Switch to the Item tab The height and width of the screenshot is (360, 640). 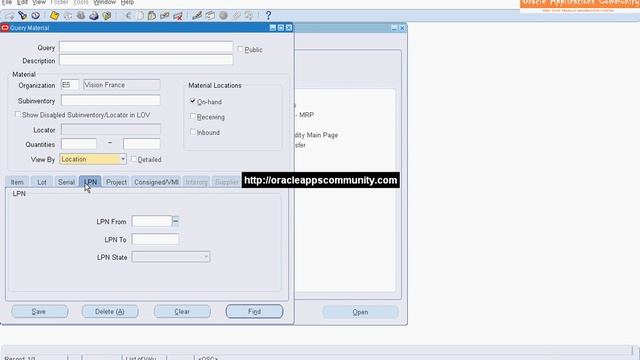click(17, 182)
